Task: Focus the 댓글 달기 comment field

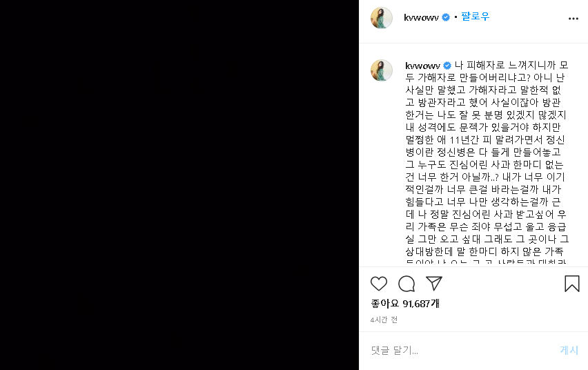Action: 461,351
